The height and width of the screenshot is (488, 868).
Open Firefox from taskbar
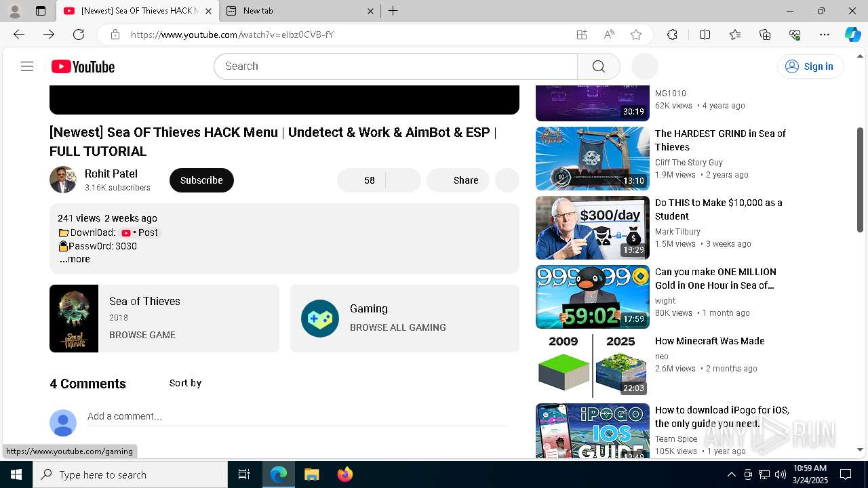click(x=344, y=474)
